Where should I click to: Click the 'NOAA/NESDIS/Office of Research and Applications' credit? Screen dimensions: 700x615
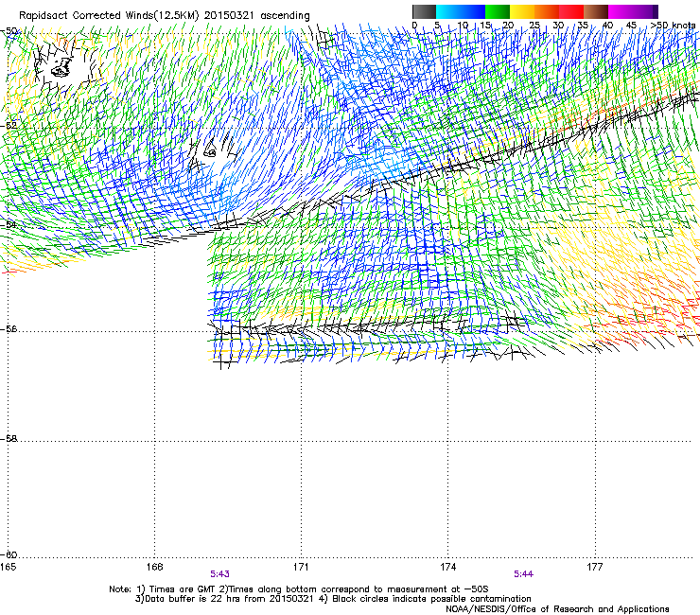557,609
